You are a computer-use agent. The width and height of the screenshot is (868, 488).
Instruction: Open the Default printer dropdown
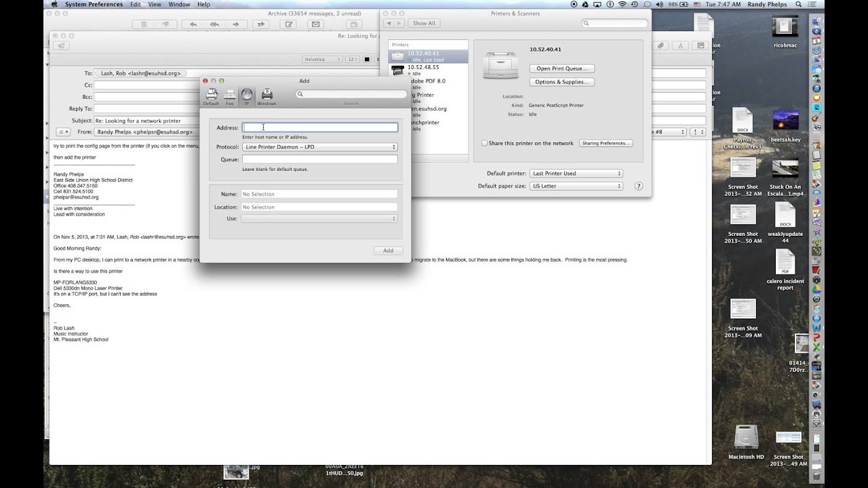tap(576, 174)
